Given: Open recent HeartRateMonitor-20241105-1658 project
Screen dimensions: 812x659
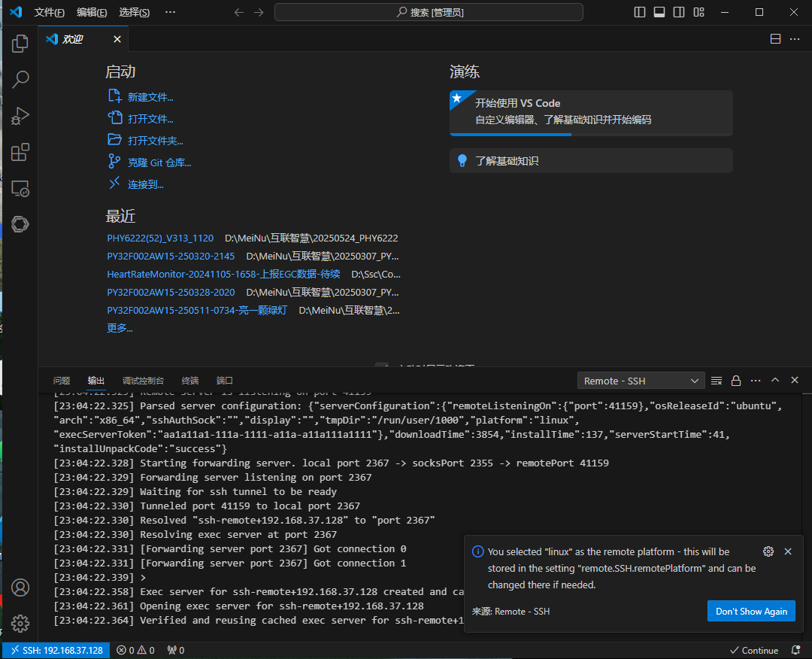Looking at the screenshot, I should click(223, 274).
